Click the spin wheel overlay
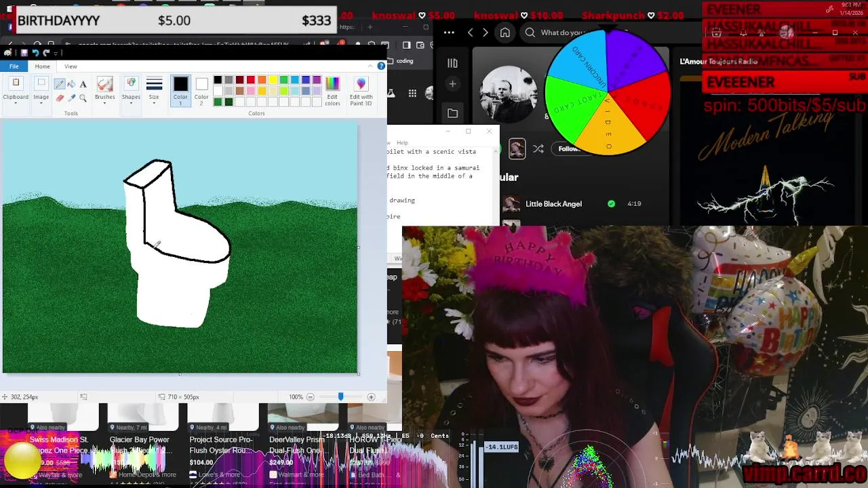The height and width of the screenshot is (488, 868). 608,93
